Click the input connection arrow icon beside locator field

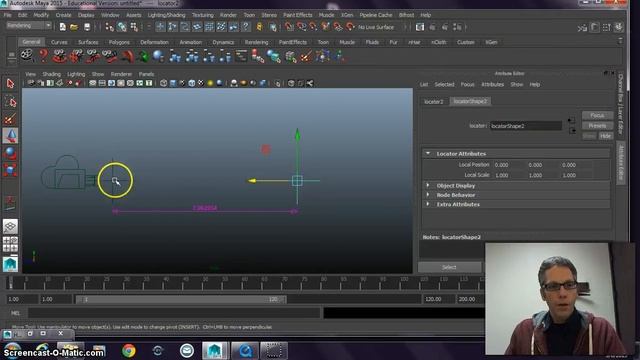pos(571,120)
